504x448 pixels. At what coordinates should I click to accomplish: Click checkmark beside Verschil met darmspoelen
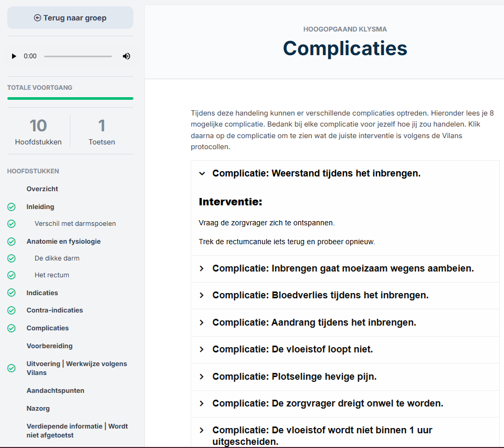[12, 224]
